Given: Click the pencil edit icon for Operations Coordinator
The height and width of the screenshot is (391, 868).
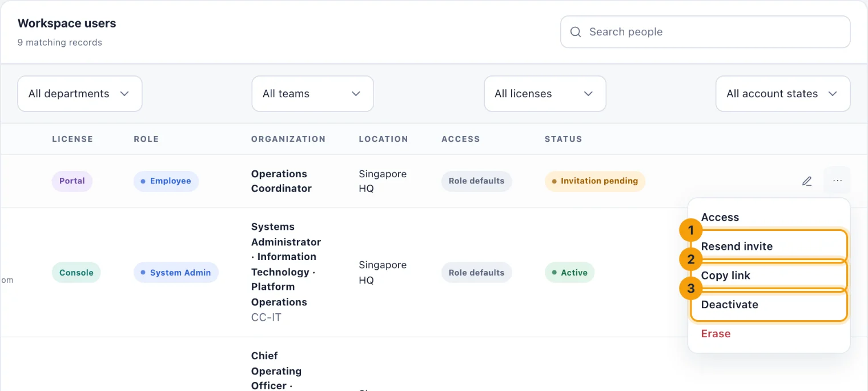Looking at the screenshot, I should coord(806,181).
